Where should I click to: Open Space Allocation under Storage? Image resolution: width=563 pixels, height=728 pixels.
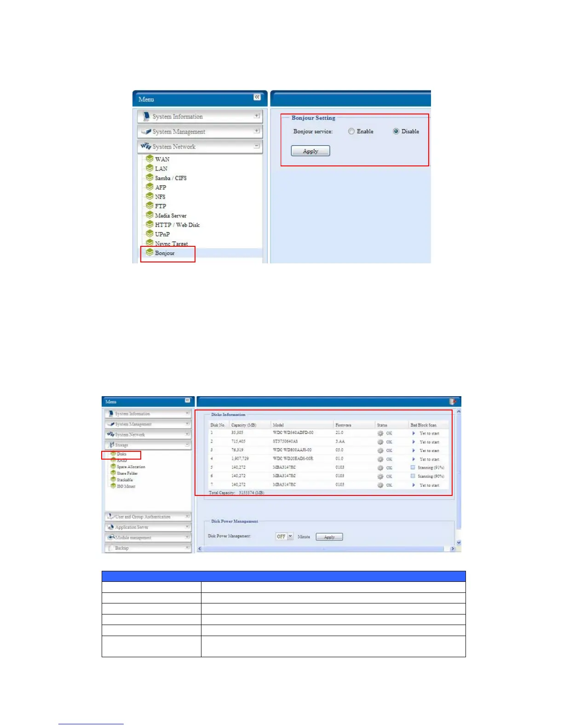click(131, 466)
